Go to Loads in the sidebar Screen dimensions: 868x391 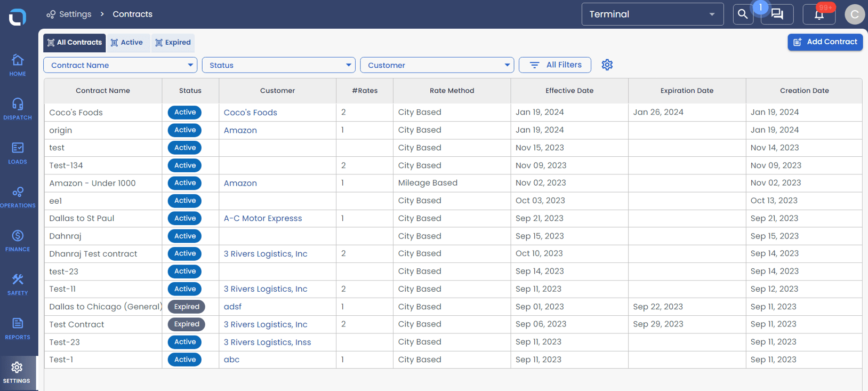18,153
